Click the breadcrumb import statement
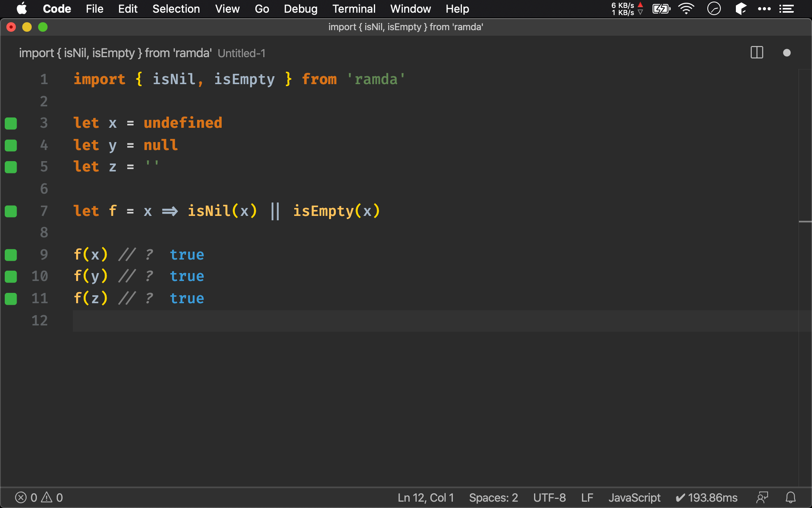The width and height of the screenshot is (812, 508). coord(114,53)
